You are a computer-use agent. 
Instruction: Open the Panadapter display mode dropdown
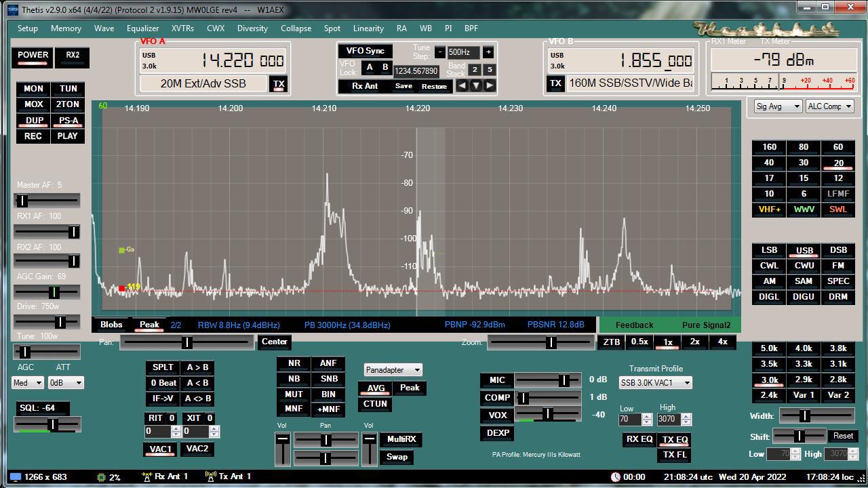(x=393, y=370)
